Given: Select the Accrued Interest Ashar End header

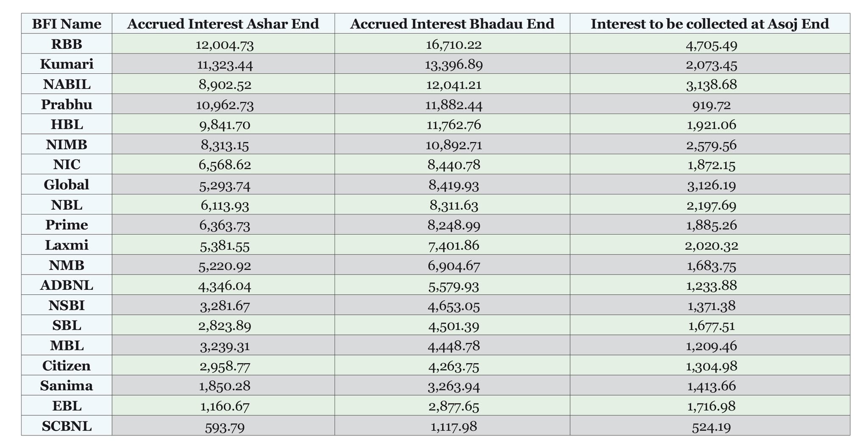Looking at the screenshot, I should 223,24.
